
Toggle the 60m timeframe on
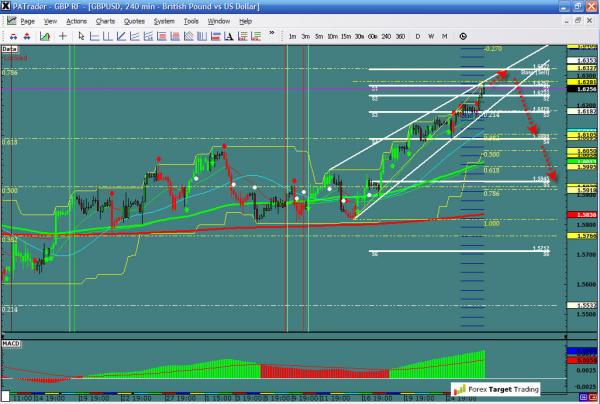click(371, 37)
